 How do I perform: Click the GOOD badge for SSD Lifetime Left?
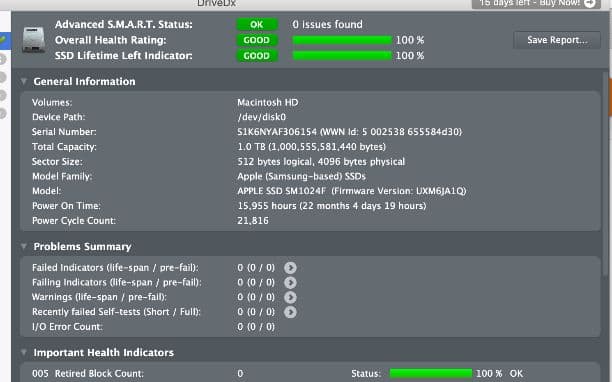point(257,56)
